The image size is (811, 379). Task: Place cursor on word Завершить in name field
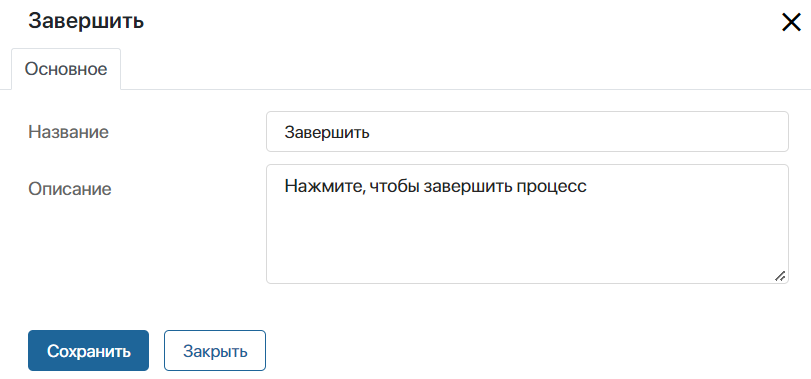(326, 132)
